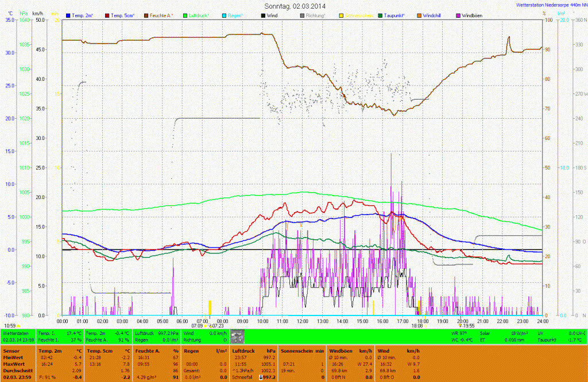This screenshot has height=382, width=588.
Task: Click the orange Windchill legend square
Action: pyautogui.click(x=420, y=14)
